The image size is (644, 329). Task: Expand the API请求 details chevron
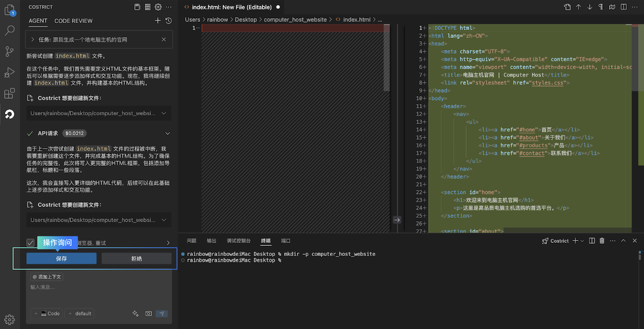tap(167, 133)
